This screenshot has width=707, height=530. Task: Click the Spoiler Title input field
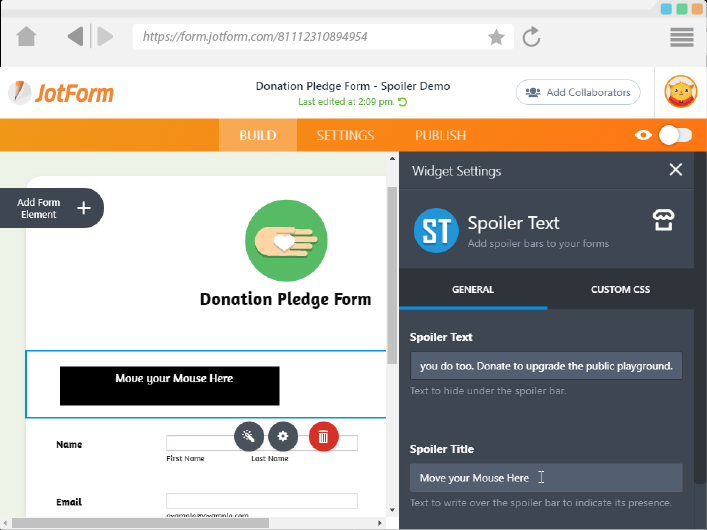pos(546,478)
